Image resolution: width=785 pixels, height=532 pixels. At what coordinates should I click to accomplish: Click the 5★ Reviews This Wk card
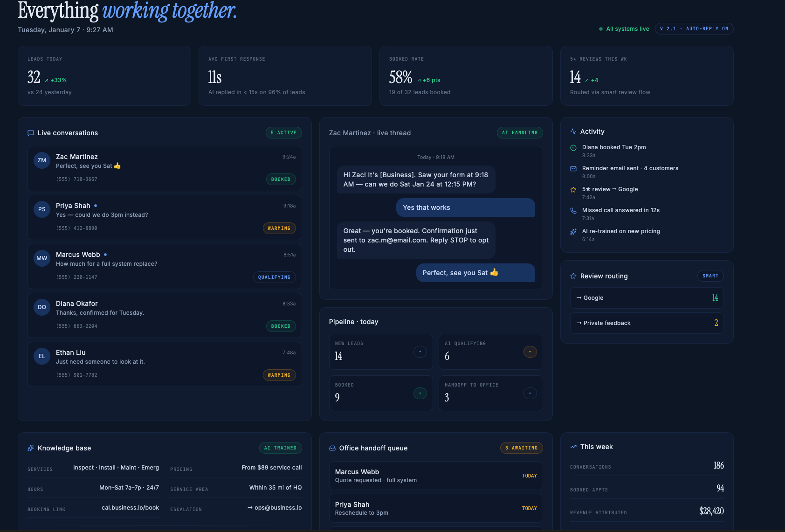(647, 76)
